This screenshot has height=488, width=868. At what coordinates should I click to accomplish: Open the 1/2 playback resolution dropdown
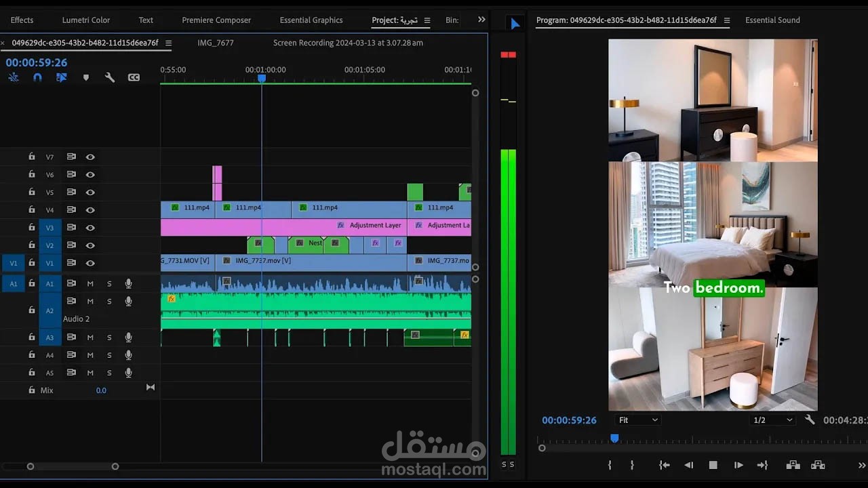(x=773, y=420)
